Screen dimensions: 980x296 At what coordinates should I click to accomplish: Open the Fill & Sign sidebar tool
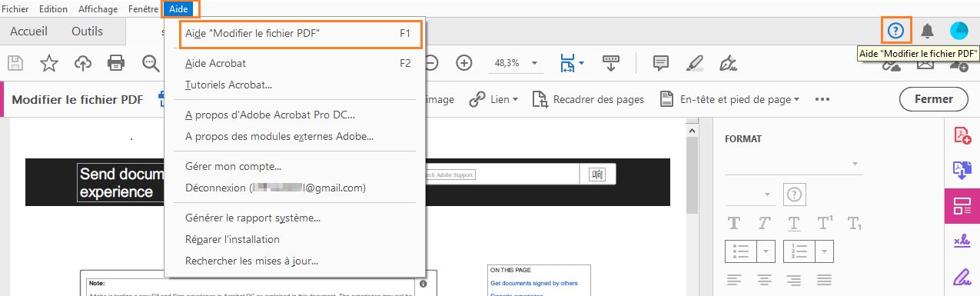pos(962,241)
